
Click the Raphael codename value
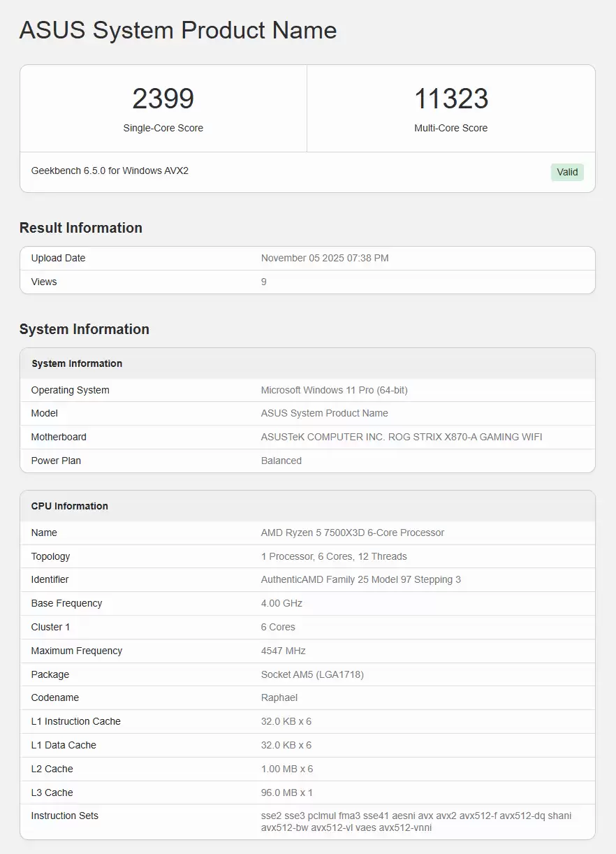279,697
